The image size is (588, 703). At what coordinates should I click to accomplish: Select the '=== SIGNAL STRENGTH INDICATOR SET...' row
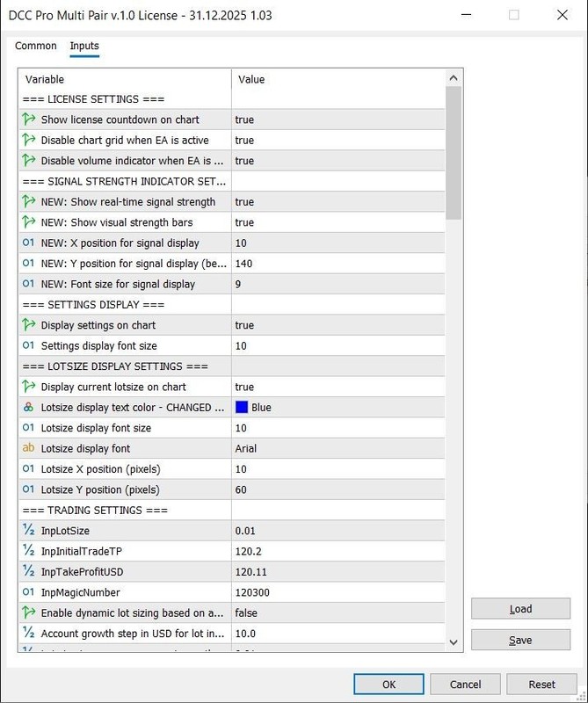[x=232, y=181]
